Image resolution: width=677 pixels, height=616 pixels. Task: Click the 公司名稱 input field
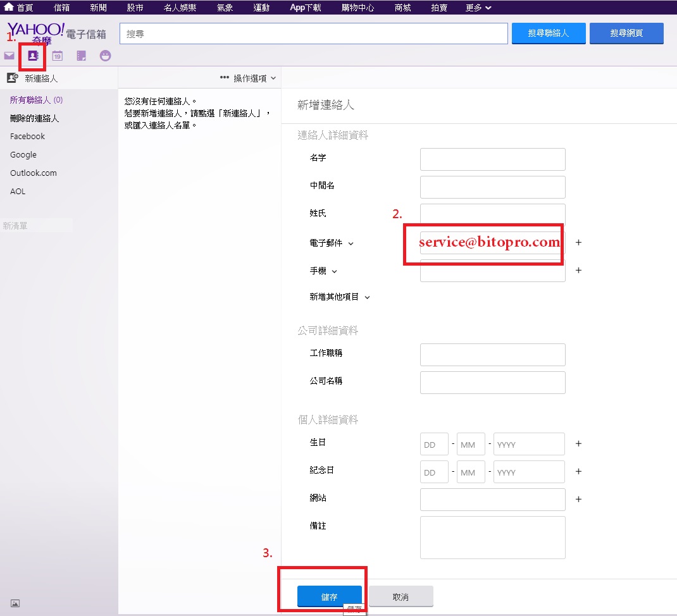493,383
